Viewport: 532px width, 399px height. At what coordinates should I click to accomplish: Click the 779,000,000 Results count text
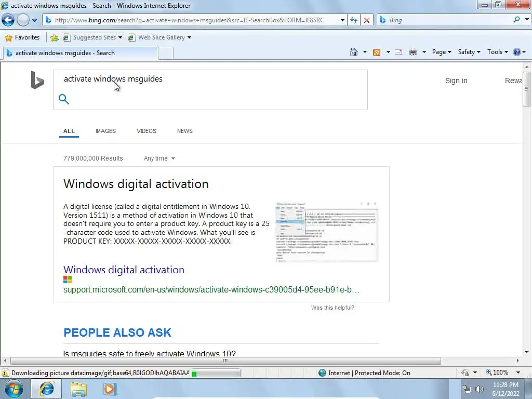pos(93,158)
